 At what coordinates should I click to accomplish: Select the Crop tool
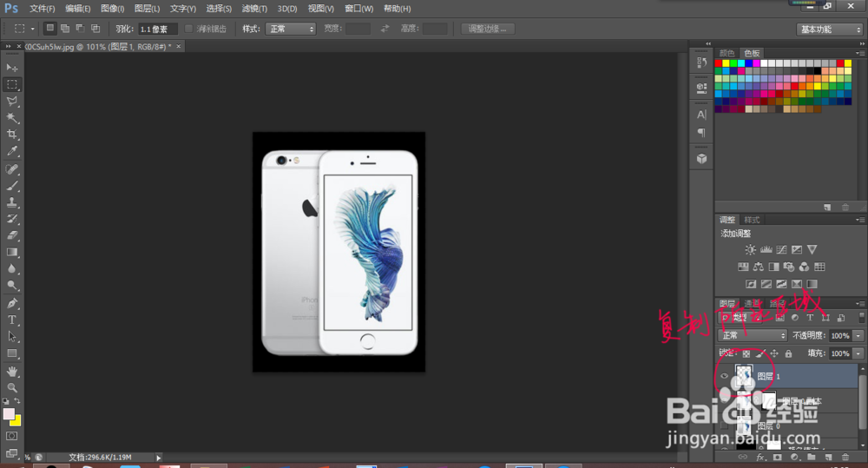[x=11, y=134]
